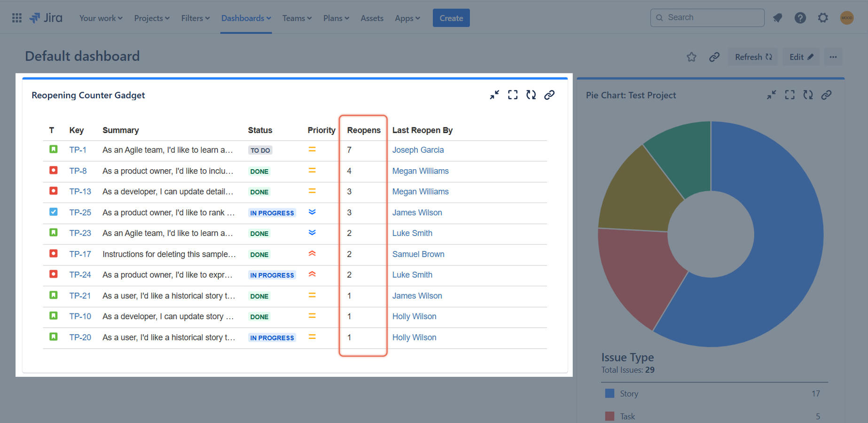Open Megan Williams link in TP-8 row
Viewport: 868px width, 423px height.
(421, 171)
